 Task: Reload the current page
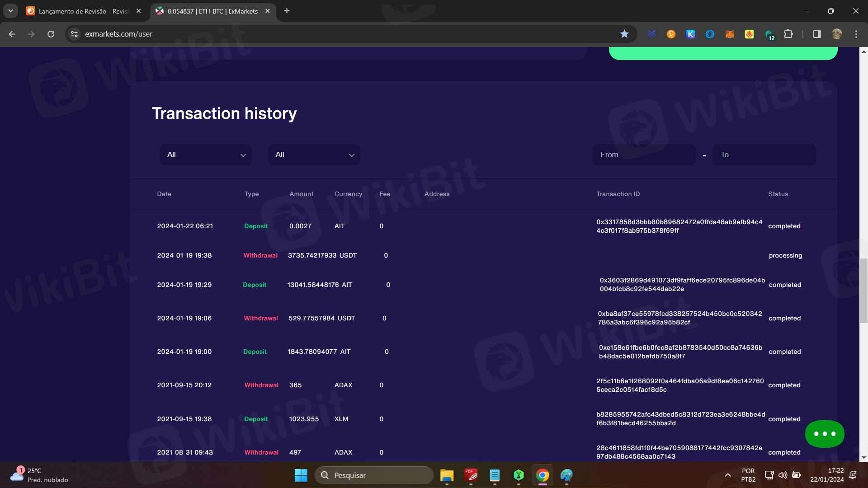[51, 34]
